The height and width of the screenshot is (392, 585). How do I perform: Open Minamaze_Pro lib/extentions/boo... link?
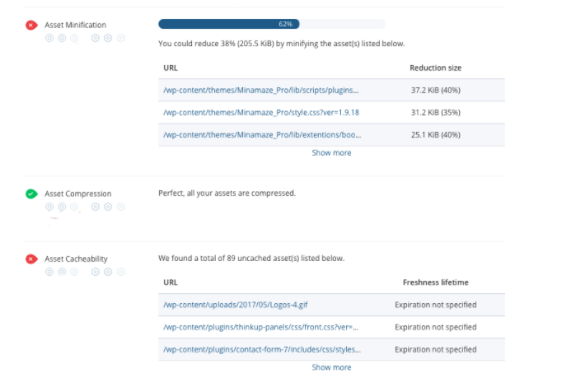pyautogui.click(x=262, y=135)
